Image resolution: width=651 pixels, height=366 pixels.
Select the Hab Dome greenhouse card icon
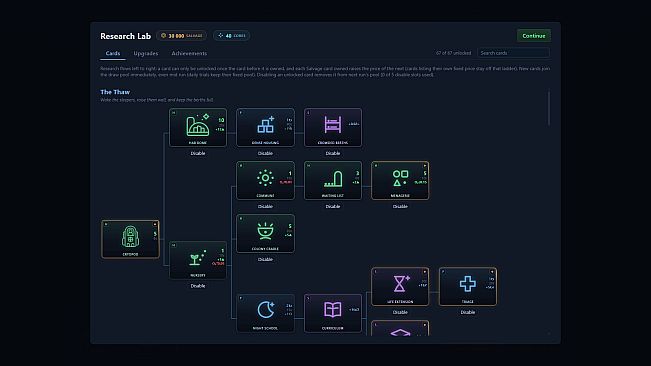click(x=198, y=124)
